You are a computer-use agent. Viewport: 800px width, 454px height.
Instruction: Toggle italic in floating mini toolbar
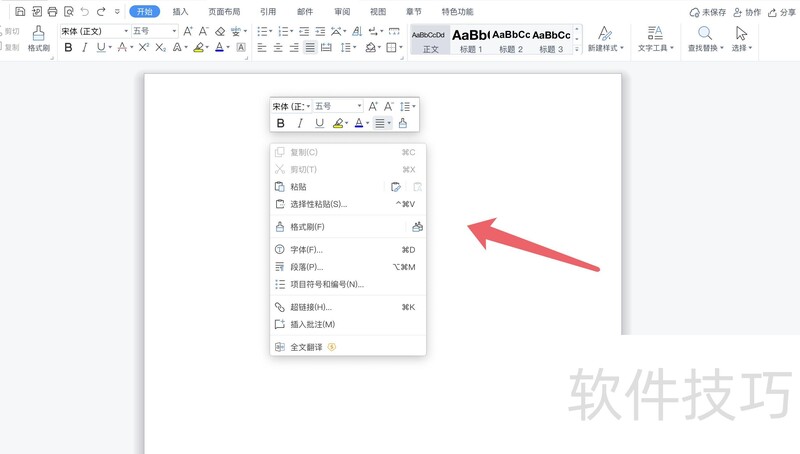(x=300, y=123)
